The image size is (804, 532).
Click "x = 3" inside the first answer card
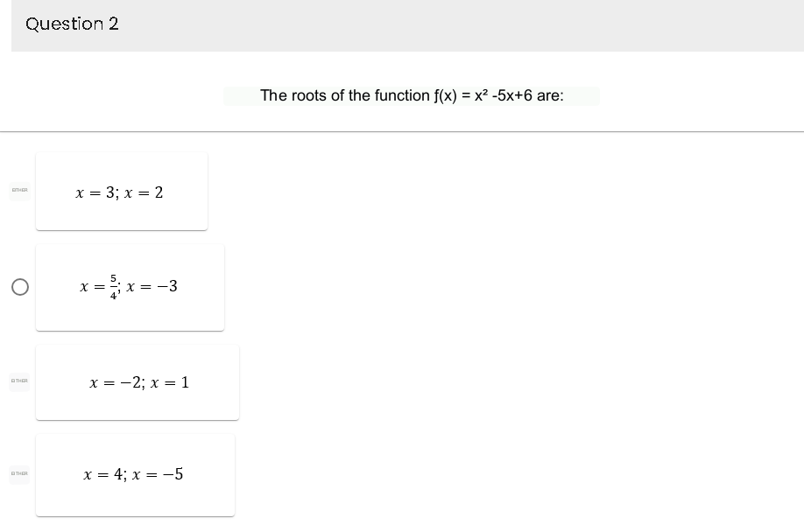[94, 192]
